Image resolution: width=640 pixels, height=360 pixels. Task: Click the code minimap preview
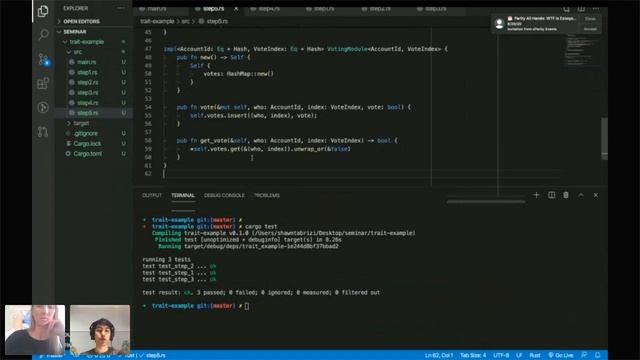[582, 51]
